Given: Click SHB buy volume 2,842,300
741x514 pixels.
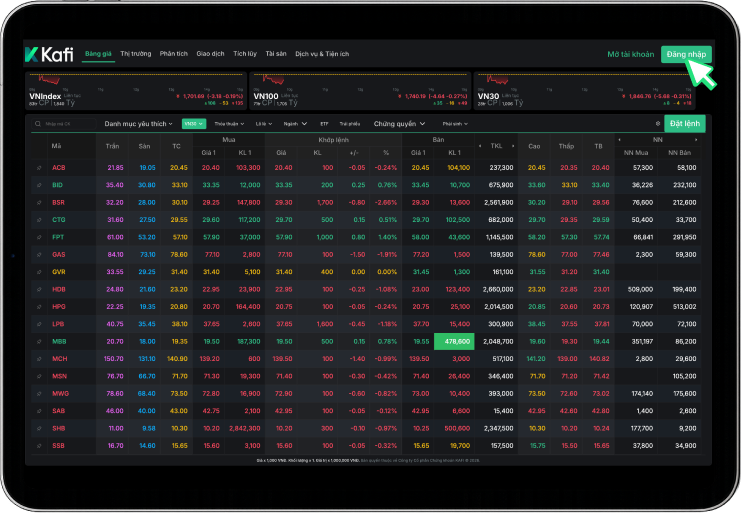Looking at the screenshot, I should 245,428.
